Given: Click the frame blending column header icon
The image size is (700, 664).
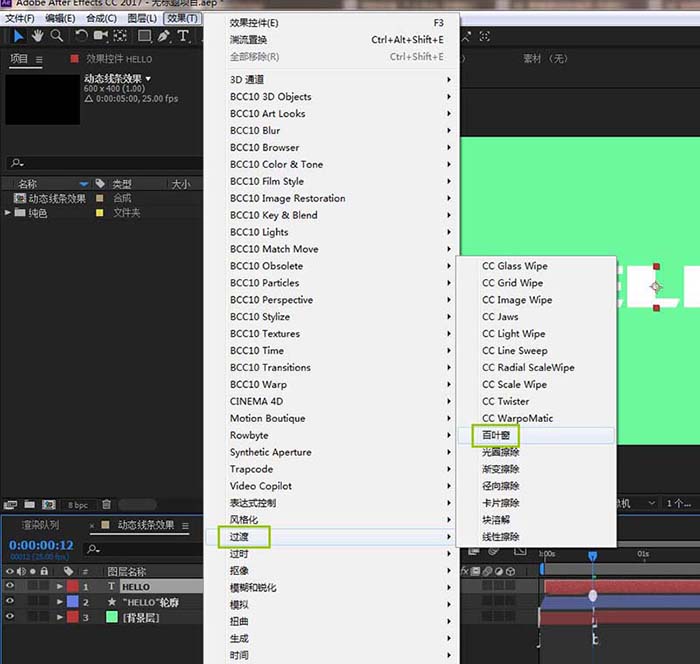Looking at the screenshot, I should coord(476,571).
